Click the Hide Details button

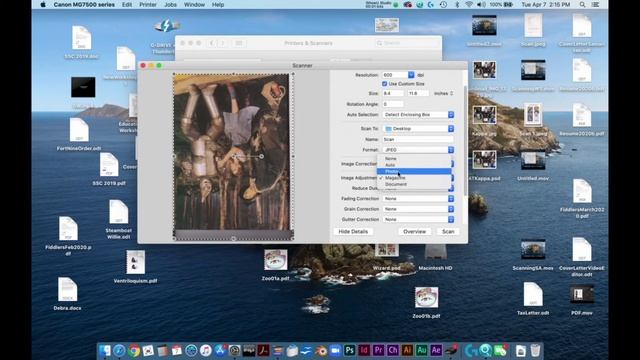tap(353, 231)
